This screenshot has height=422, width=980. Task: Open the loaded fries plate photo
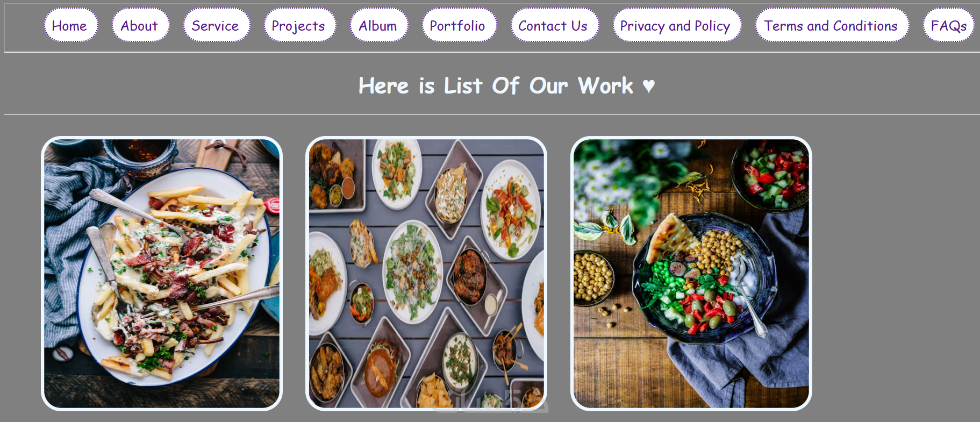(x=162, y=274)
